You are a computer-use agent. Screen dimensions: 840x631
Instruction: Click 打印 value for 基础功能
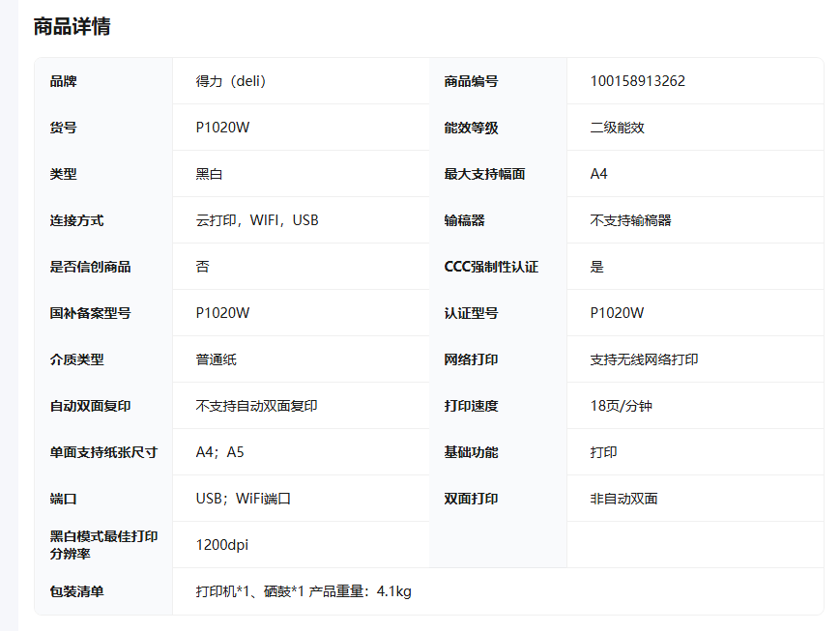pyautogui.click(x=604, y=452)
